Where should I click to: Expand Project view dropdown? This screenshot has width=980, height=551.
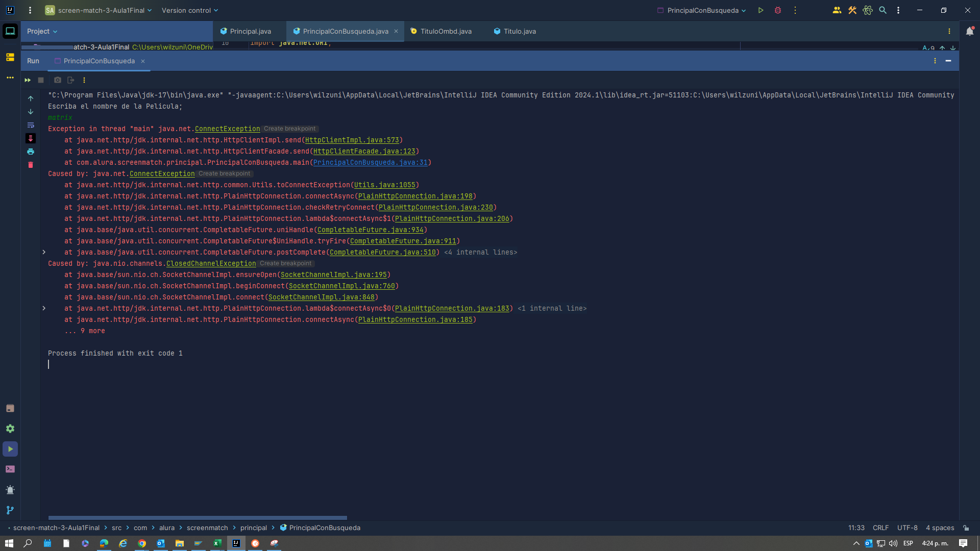42,31
